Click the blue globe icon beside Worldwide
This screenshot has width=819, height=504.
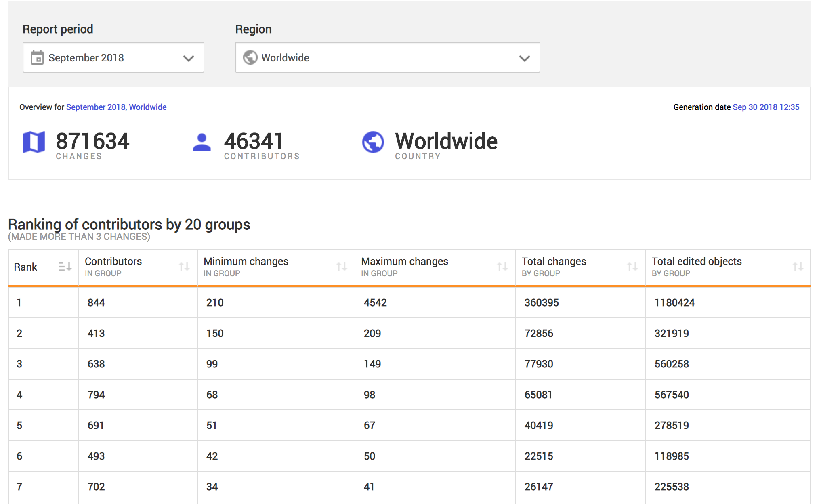click(x=373, y=142)
